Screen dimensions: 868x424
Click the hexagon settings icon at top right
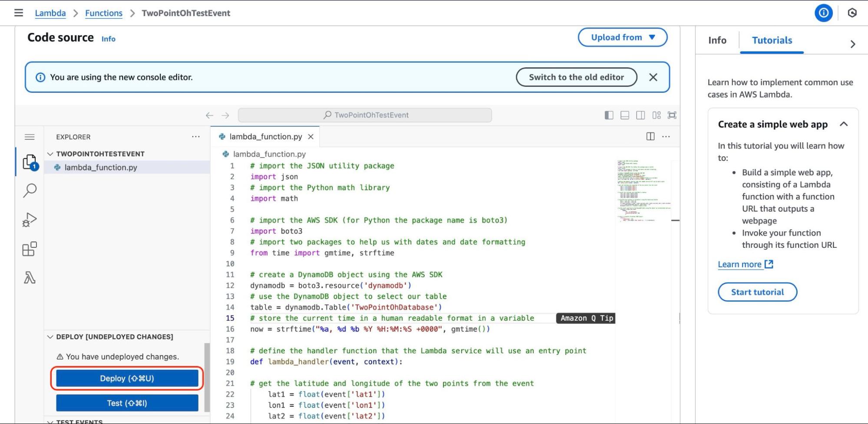click(852, 13)
